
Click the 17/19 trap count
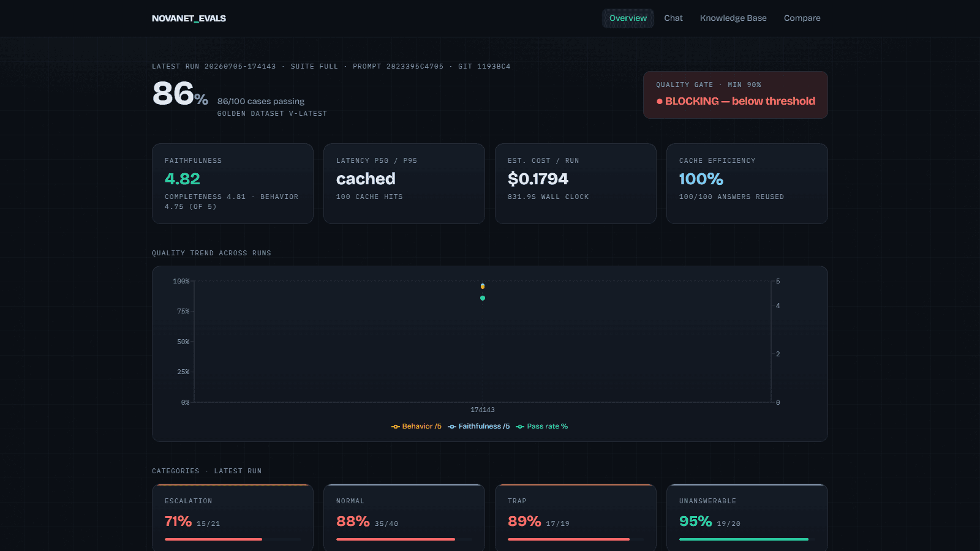pyautogui.click(x=558, y=524)
